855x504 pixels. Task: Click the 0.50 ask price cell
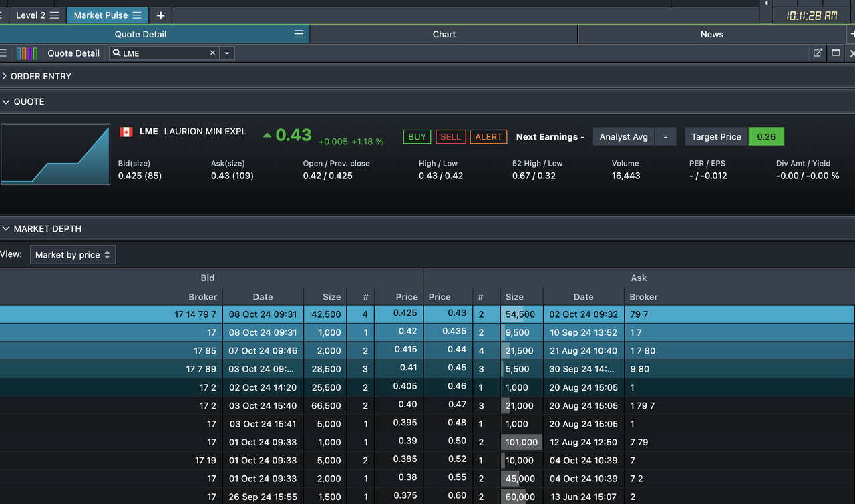448,441
